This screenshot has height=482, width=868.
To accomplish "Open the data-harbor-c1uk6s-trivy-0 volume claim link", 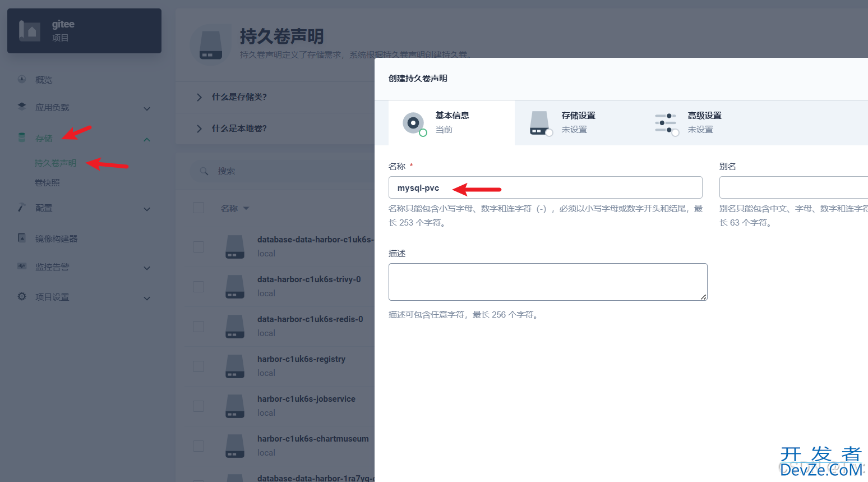I will [309, 279].
